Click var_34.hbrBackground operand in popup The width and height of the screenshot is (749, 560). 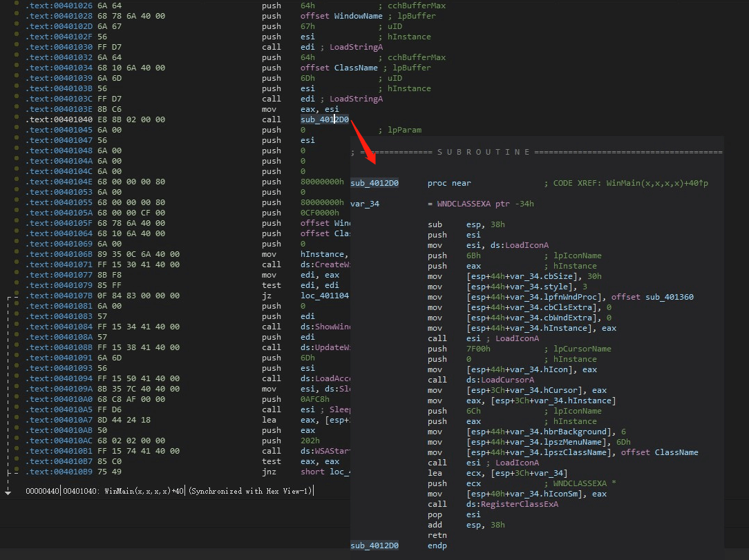click(x=539, y=432)
